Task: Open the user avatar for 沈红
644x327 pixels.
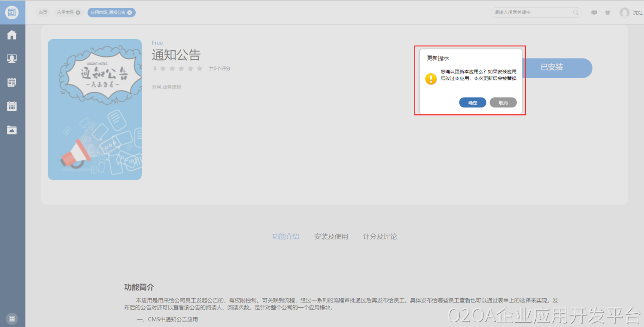Action: [x=624, y=12]
